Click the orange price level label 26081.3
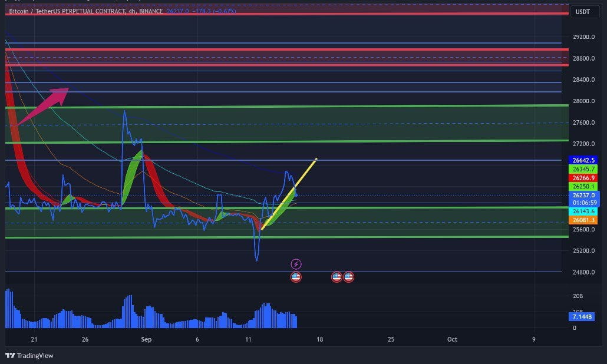 pyautogui.click(x=583, y=219)
